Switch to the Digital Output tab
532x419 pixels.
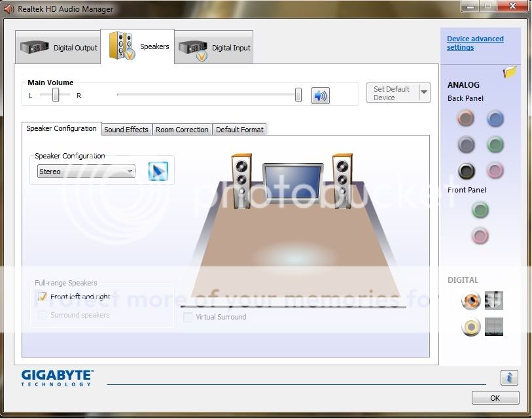(58, 47)
